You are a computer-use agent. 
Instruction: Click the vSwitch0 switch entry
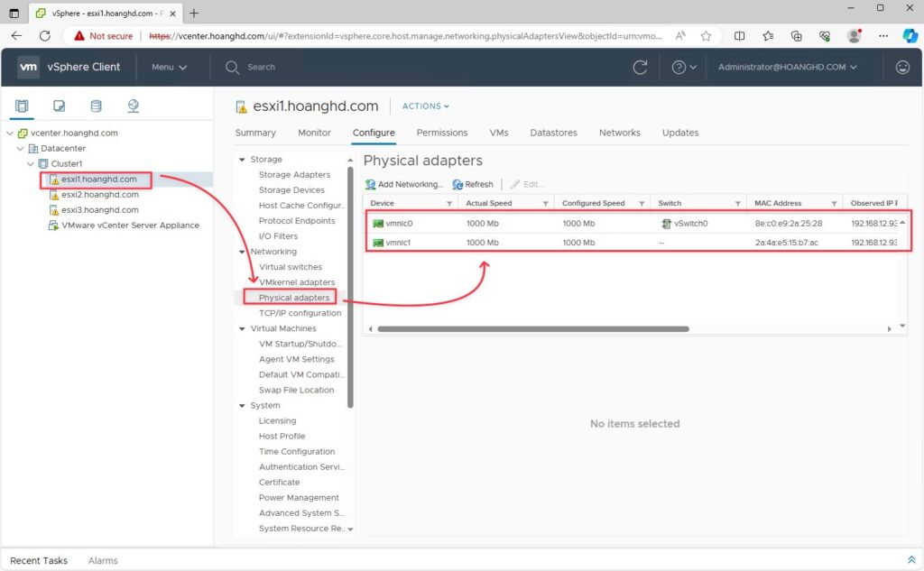(684, 224)
